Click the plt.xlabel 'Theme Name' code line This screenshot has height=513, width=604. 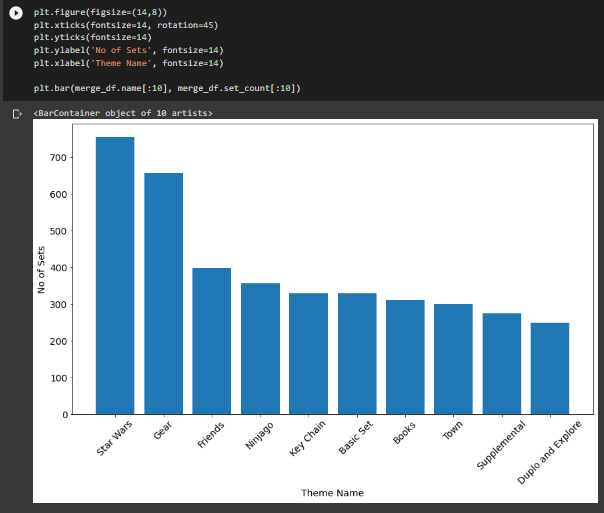pos(128,63)
